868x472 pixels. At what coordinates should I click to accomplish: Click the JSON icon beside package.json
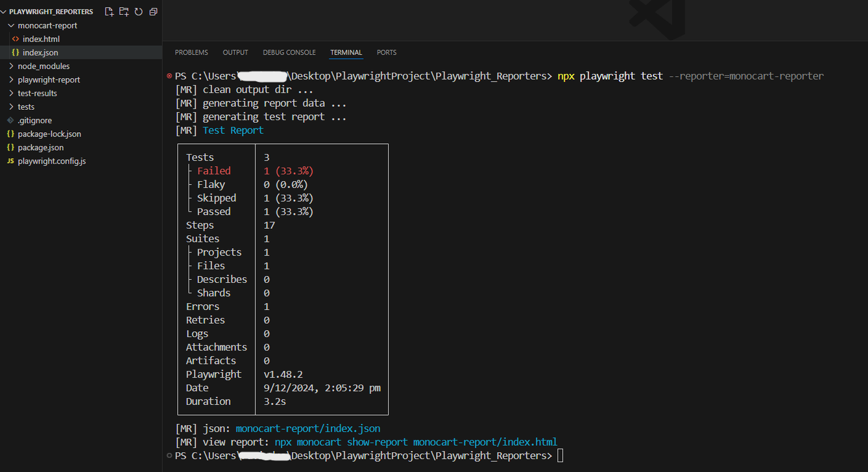point(11,148)
